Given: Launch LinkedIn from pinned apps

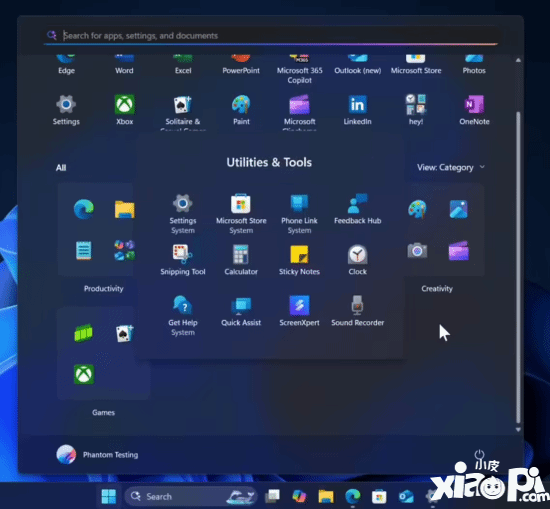Looking at the screenshot, I should point(357,110).
